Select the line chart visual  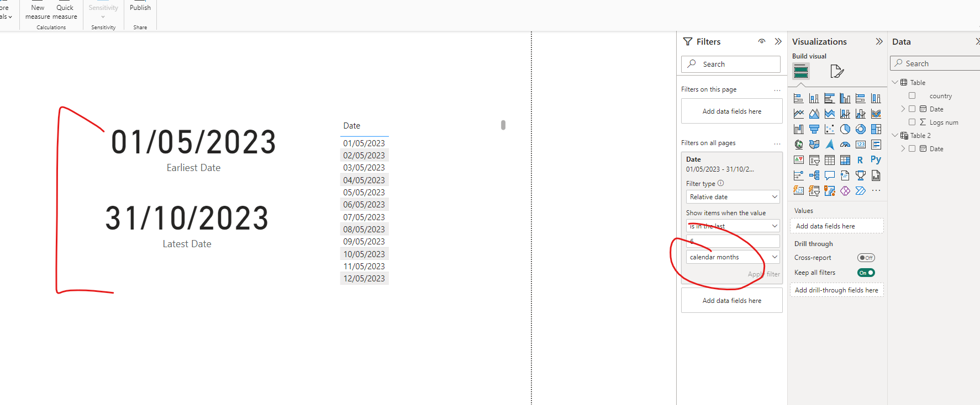click(798, 114)
